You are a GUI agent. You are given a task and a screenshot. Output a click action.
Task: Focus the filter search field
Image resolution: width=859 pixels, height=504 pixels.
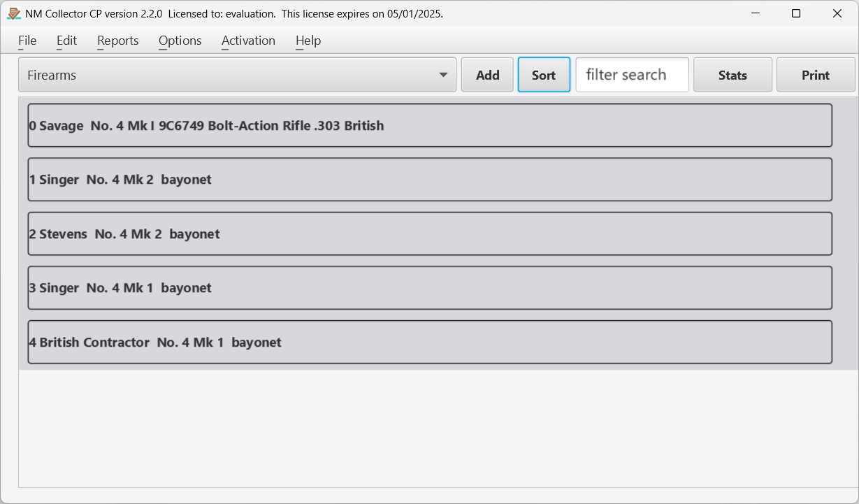click(x=632, y=75)
